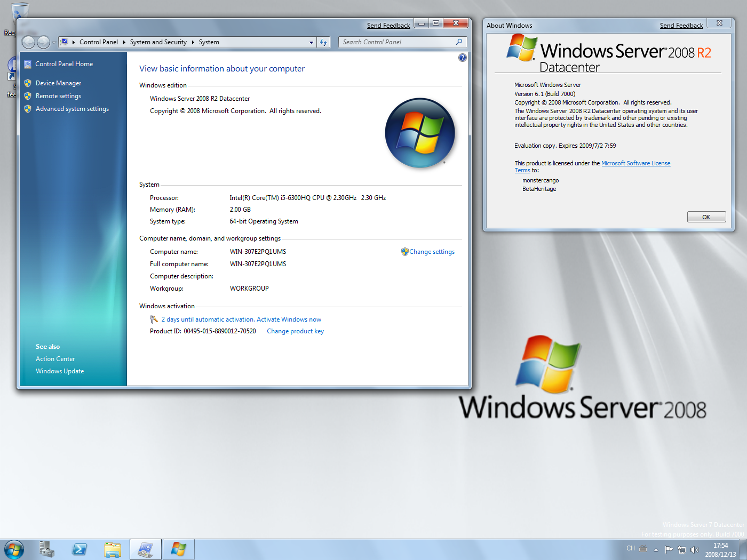747x560 pixels.
Task: Open Control Panel Home
Action: click(x=64, y=64)
